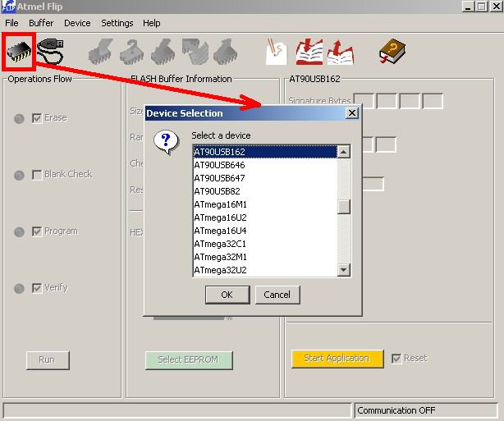The image size is (504, 421).
Task: Select ATmega16M1 in the device list
Action: tap(265, 204)
